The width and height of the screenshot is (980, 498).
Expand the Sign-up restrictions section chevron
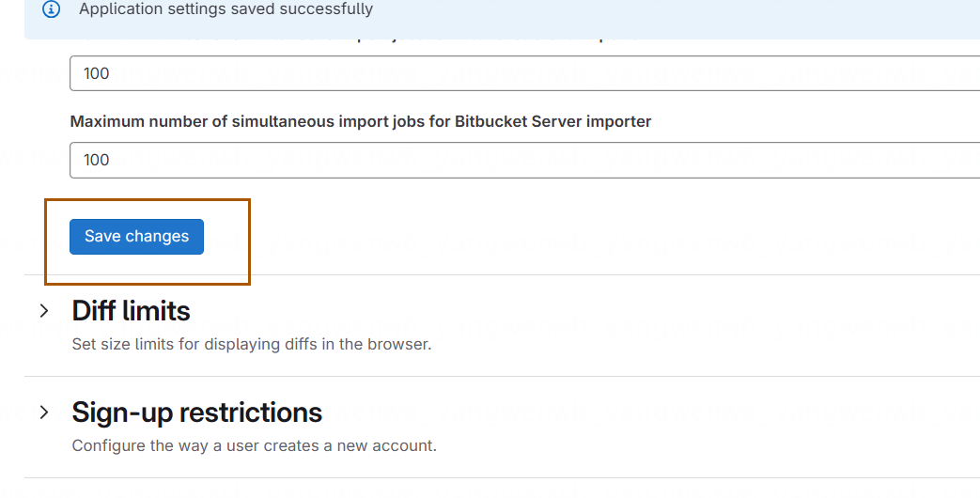(x=44, y=412)
